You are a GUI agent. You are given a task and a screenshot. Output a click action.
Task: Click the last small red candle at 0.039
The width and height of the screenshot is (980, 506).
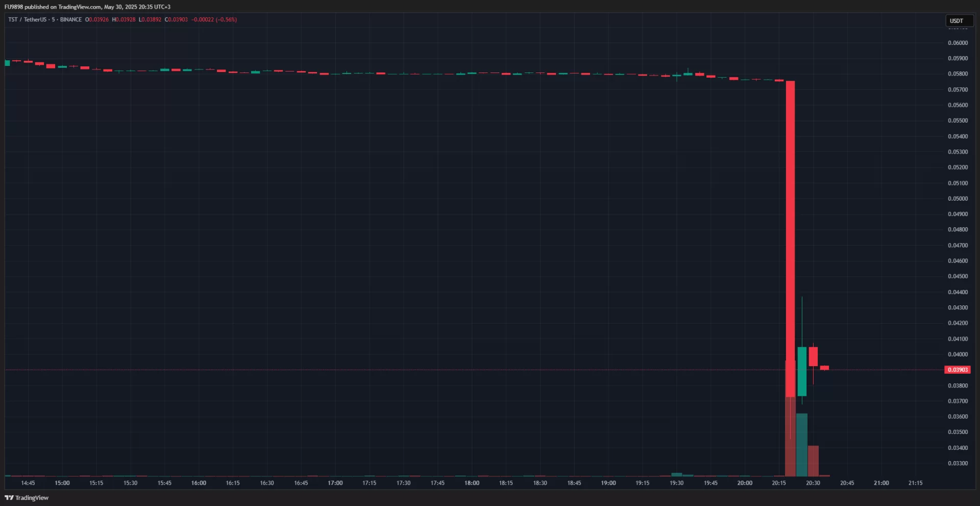pyautogui.click(x=824, y=368)
